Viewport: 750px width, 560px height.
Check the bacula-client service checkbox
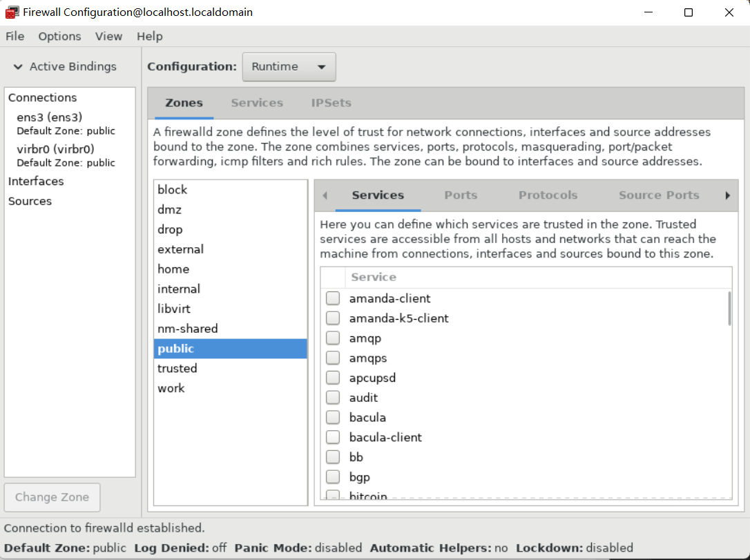pos(333,437)
